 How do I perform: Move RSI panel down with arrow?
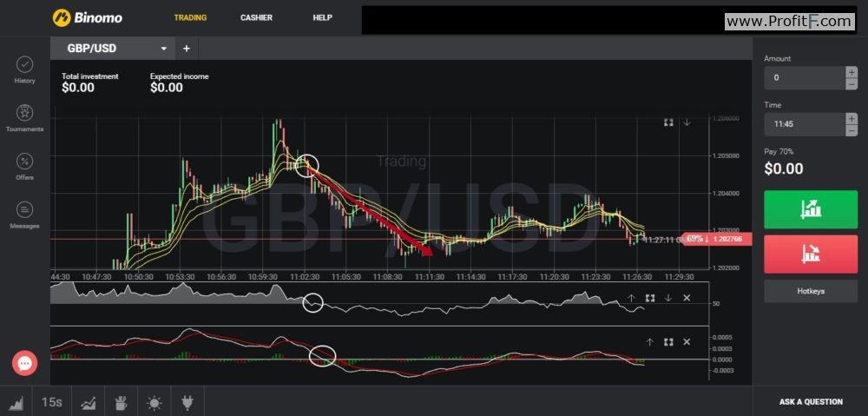pyautogui.click(x=668, y=298)
